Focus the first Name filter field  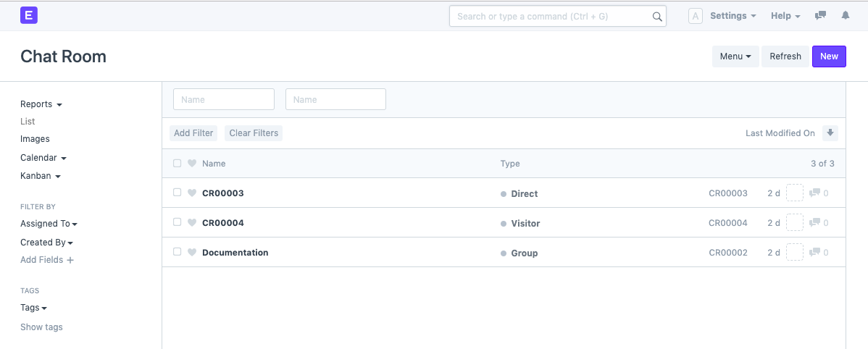(224, 100)
